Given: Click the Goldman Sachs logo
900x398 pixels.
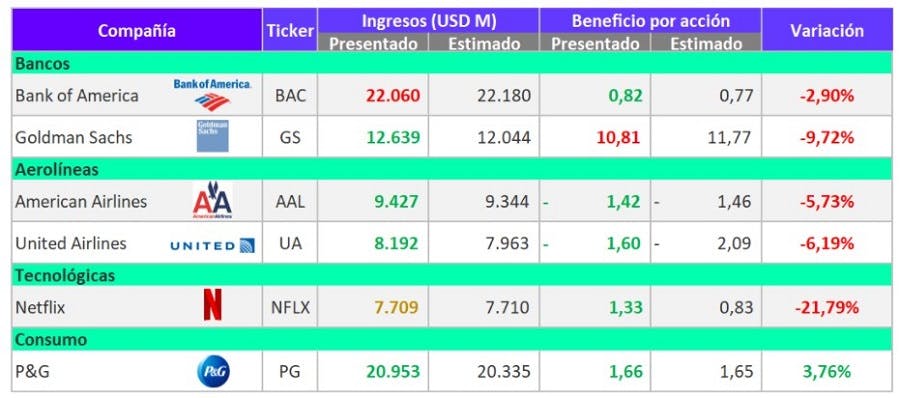Looking at the screenshot, I should tap(212, 136).
